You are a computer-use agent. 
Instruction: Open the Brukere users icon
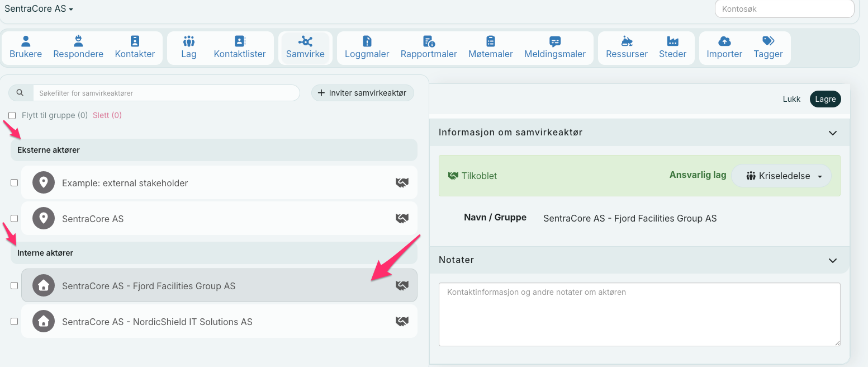coord(26,41)
